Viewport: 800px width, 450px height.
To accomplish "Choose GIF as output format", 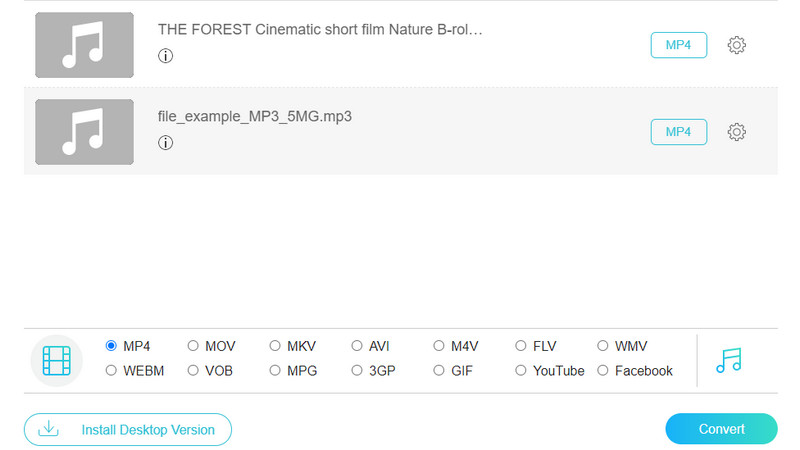I will point(440,370).
